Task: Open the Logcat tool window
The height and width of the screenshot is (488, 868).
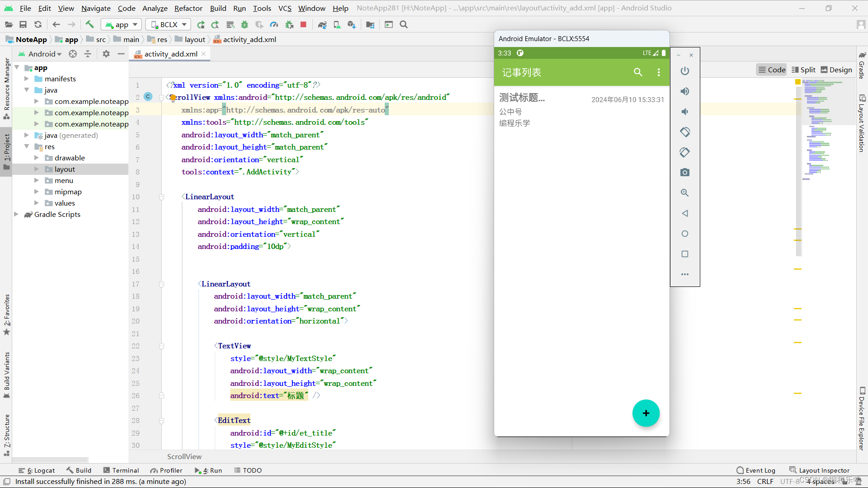Action: pyautogui.click(x=37, y=470)
